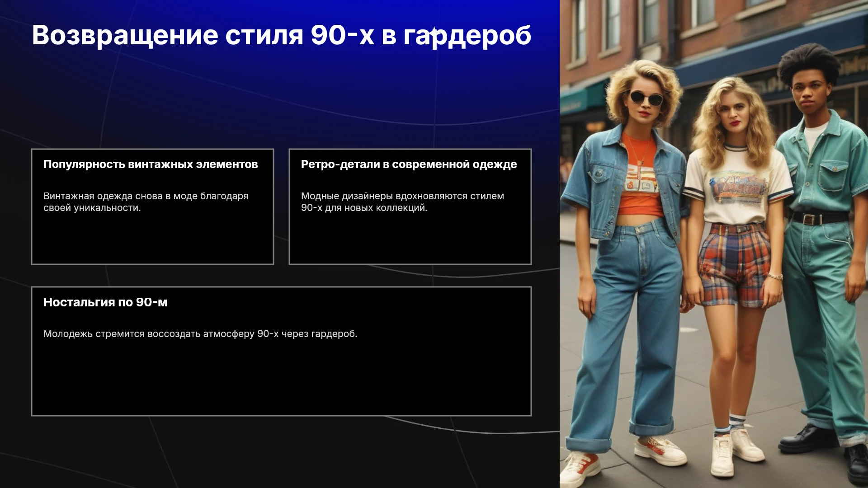Screen dimensions: 868x488
Task: Select heading "Ретро-детали в современной одежде"
Action: click(409, 164)
